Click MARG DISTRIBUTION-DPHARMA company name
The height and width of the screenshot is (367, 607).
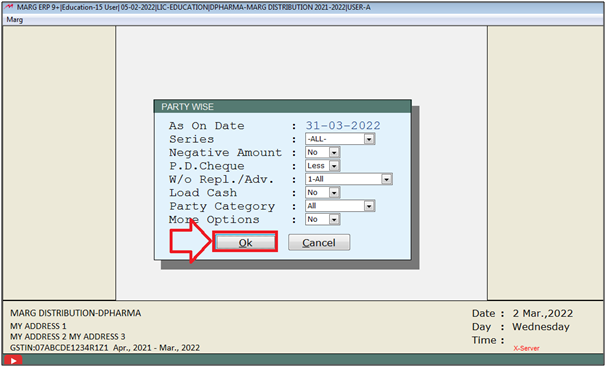[75, 313]
